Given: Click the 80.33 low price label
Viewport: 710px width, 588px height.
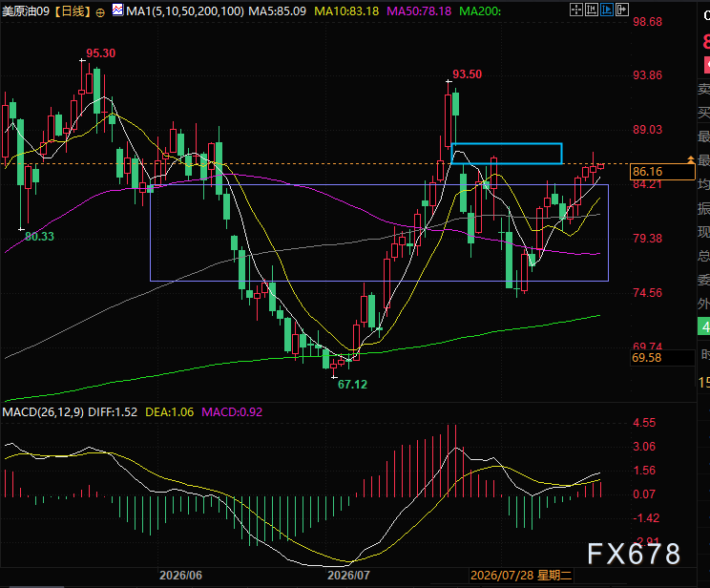Looking at the screenshot, I should point(39,237).
